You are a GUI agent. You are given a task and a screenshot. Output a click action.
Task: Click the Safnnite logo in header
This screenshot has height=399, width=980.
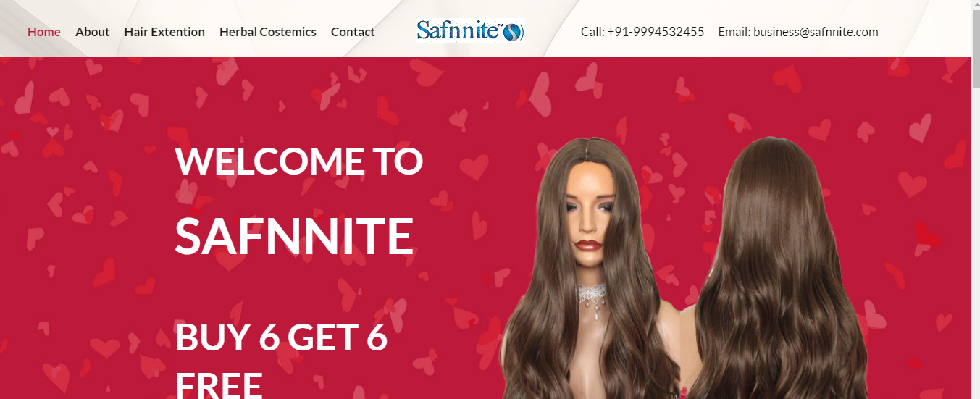point(470,30)
